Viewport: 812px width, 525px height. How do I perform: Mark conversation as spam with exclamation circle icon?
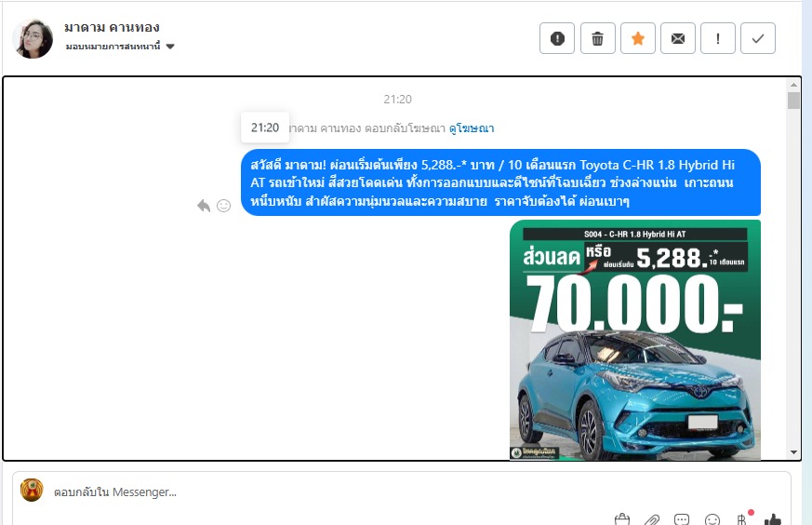point(557,38)
